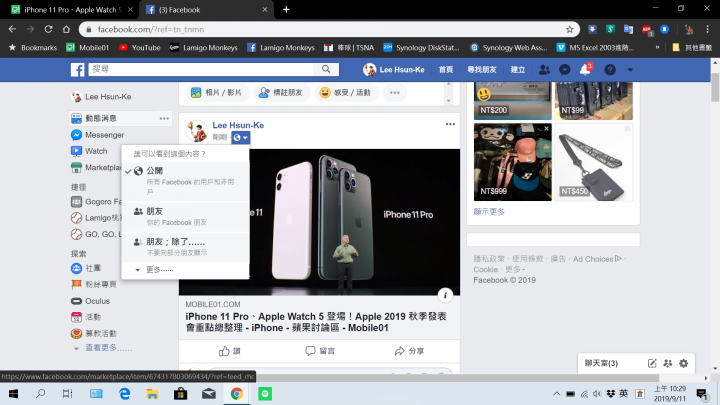Dismiss the NT$999 item with X

click(x=546, y=129)
